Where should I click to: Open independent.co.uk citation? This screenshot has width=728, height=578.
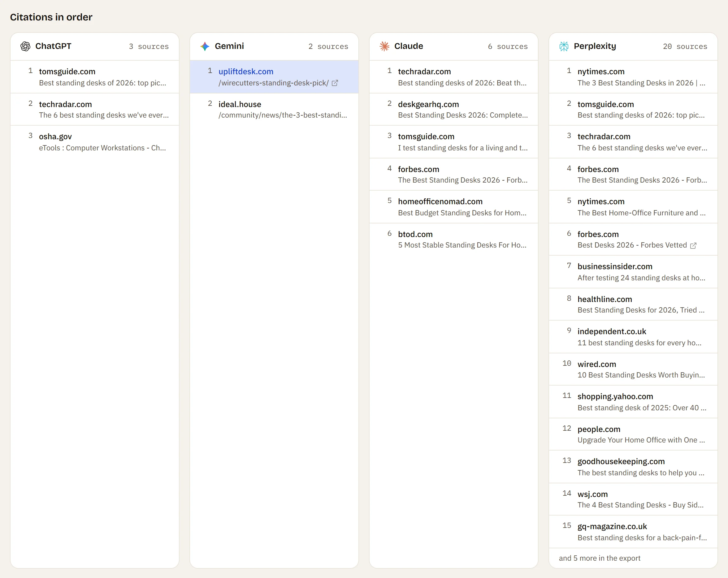633,337
